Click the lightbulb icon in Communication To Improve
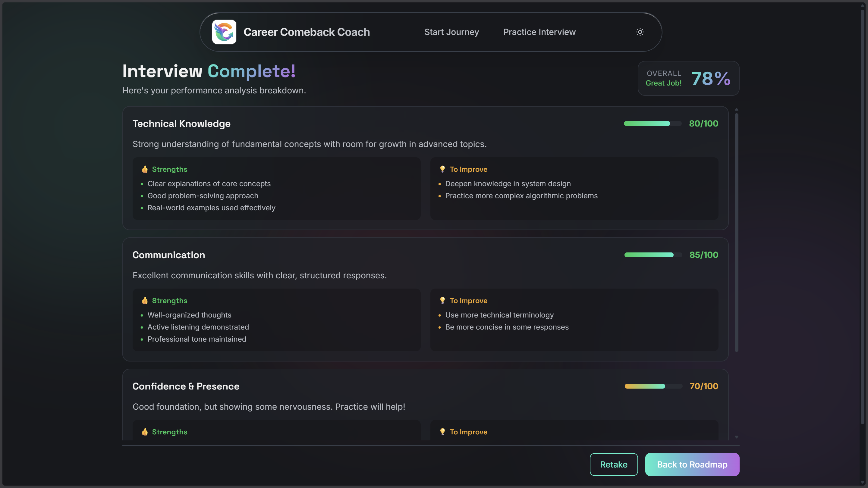Image resolution: width=868 pixels, height=488 pixels. coord(442,300)
